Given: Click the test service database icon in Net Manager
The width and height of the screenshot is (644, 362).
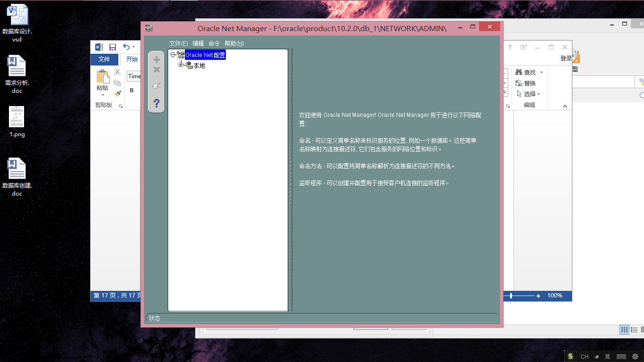Looking at the screenshot, I should [157, 86].
